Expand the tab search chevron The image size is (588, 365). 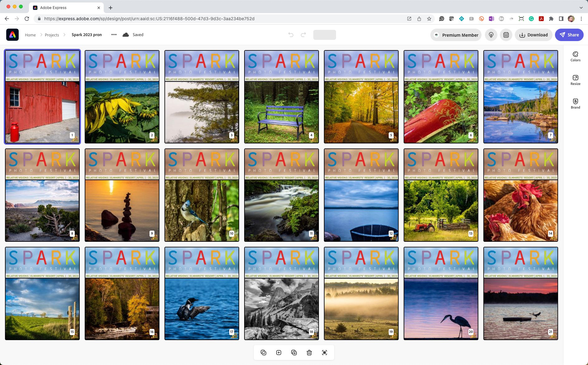click(x=581, y=7)
